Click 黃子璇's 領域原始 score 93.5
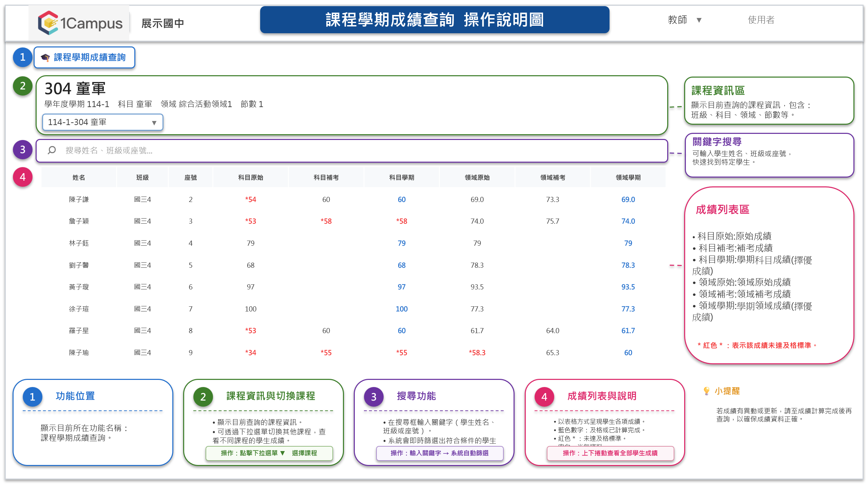Viewport: 868px width, 488px height. 477,287
